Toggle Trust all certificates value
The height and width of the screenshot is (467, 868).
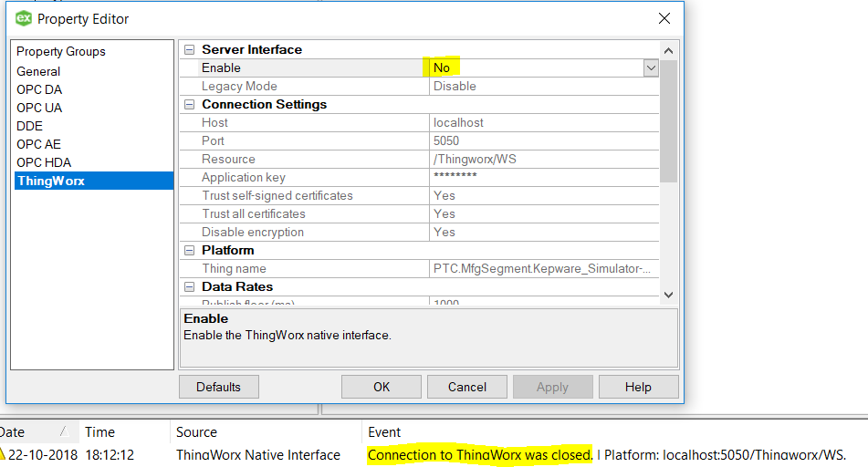[544, 214]
